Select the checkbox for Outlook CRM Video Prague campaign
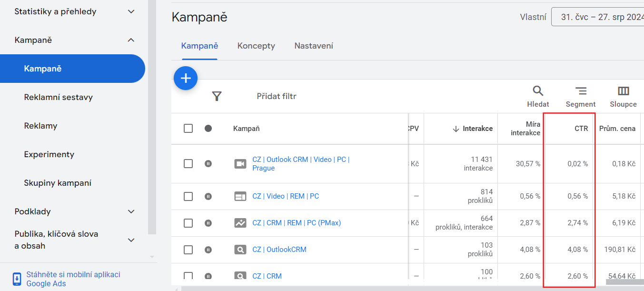The width and height of the screenshot is (644, 291). 188,163
